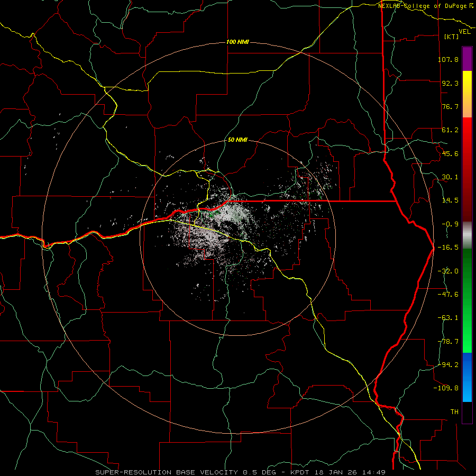Click the -94.2 legend value
The height and width of the screenshot is (476, 476).
(x=448, y=364)
